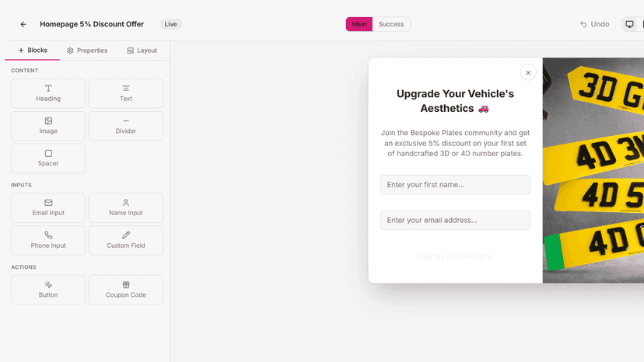Click the Homepage 5% Discount Offer title
The width and height of the screenshot is (644, 362).
click(x=92, y=24)
